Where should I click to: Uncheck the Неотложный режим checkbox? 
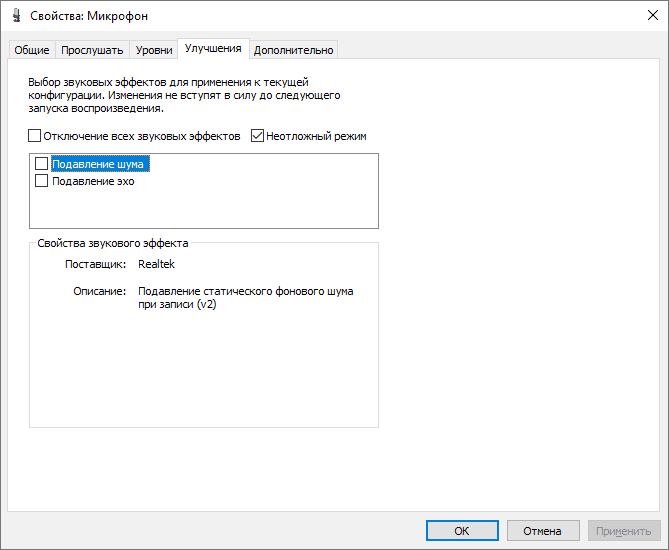click(258, 136)
